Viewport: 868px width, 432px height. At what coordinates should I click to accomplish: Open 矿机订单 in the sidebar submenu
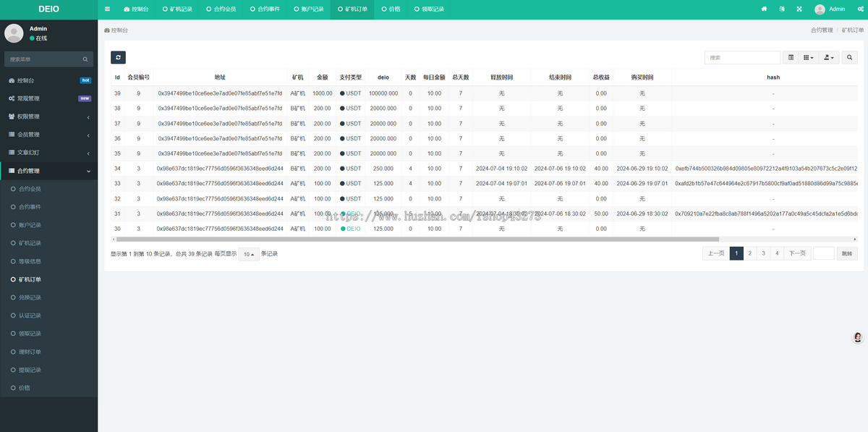coord(48,279)
